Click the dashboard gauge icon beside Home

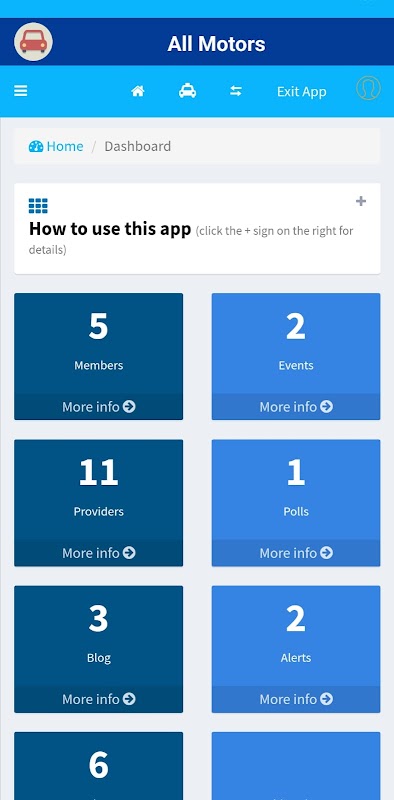click(x=36, y=146)
